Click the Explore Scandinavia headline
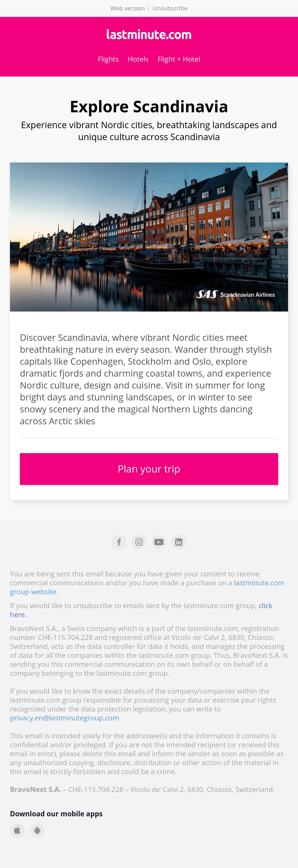The width and height of the screenshot is (298, 868). [x=149, y=107]
